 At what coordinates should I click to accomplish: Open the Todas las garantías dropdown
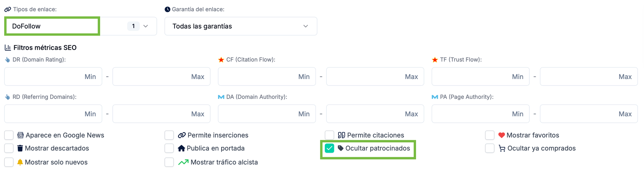pyautogui.click(x=241, y=26)
